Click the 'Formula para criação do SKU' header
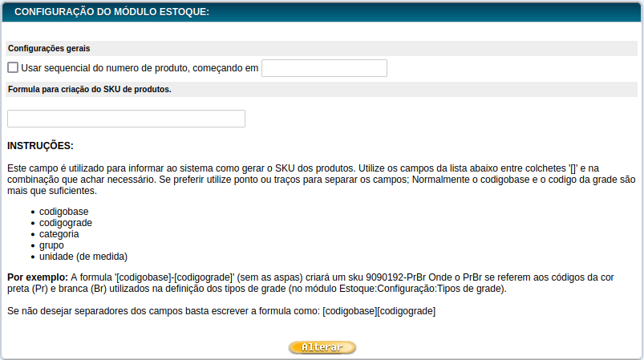 (x=89, y=89)
